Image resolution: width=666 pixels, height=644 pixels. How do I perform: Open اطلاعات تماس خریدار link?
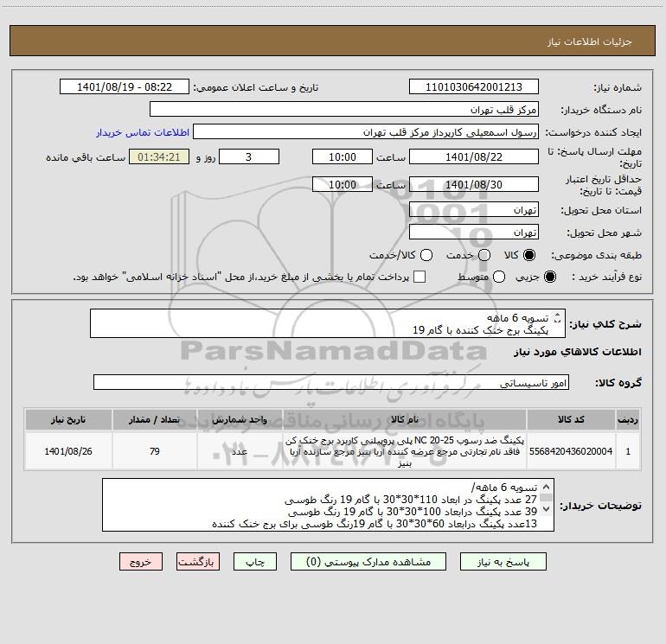tap(143, 132)
